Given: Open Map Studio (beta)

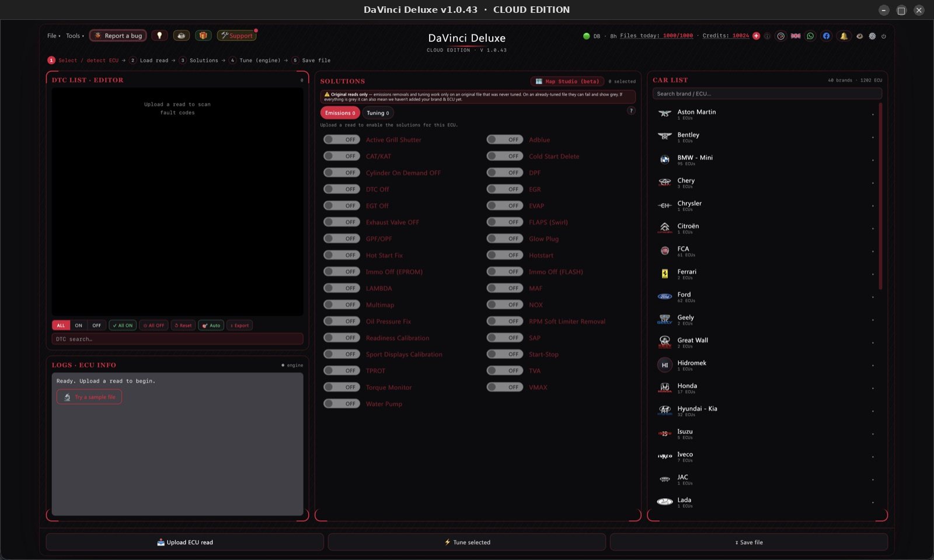Looking at the screenshot, I should 567,82.
